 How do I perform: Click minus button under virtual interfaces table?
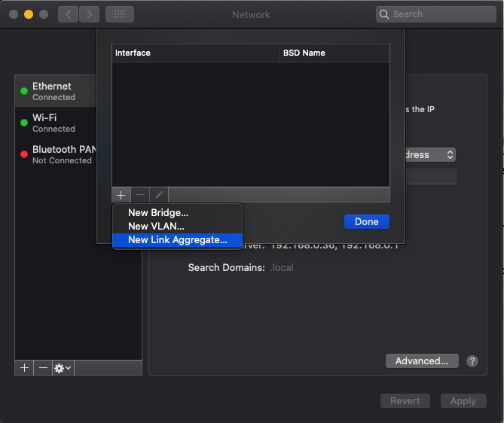[140, 195]
